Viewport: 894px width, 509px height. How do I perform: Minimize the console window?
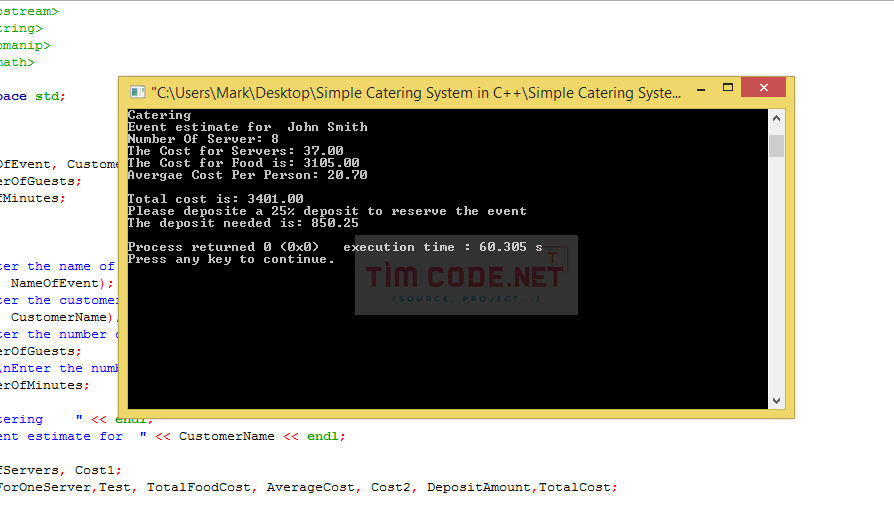(x=701, y=89)
